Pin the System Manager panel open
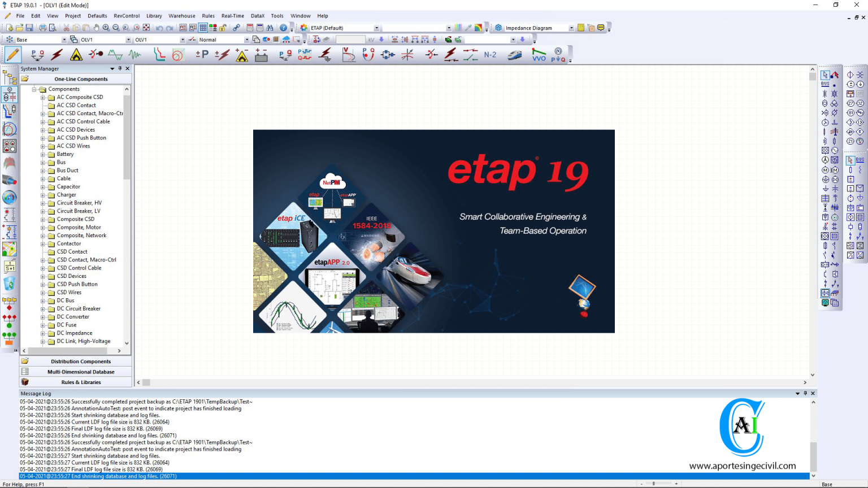Image resolution: width=868 pixels, height=488 pixels. pyautogui.click(x=120, y=68)
